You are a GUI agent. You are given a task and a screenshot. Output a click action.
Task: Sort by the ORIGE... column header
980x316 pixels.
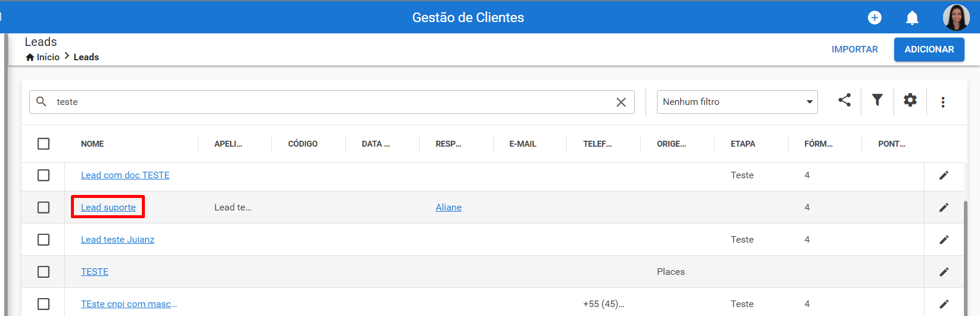[x=671, y=144]
